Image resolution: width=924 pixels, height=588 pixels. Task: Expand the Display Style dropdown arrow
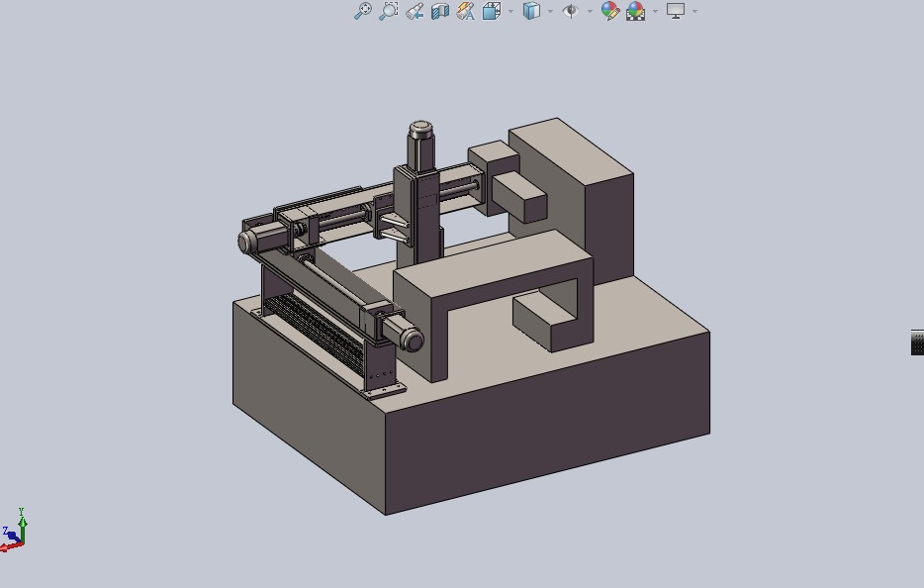click(x=550, y=11)
